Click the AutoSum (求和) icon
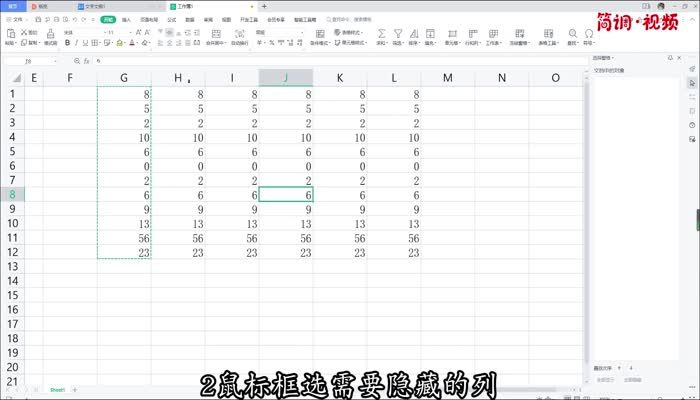The height and width of the screenshot is (400, 700). tap(381, 34)
